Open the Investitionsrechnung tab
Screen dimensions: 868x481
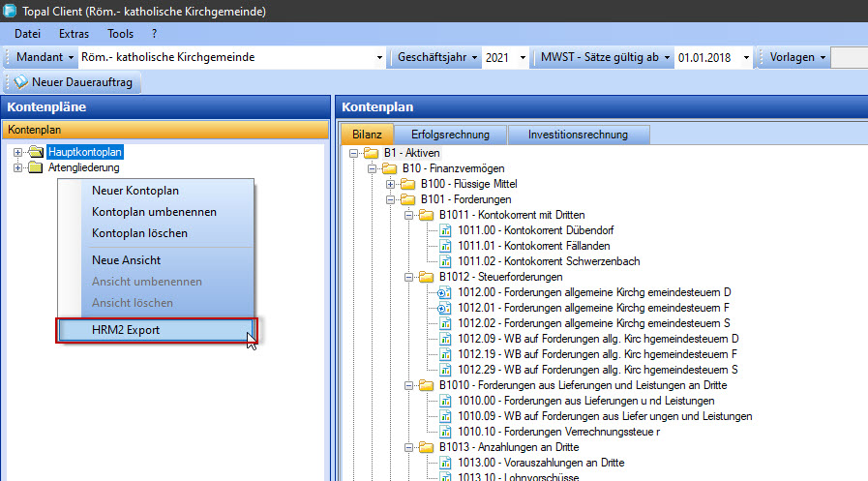coord(578,135)
